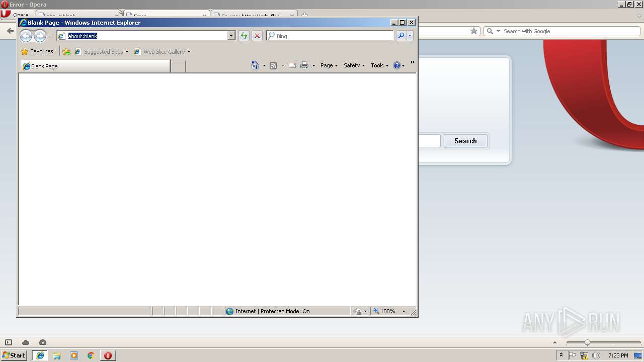Click Internet Explorer taskbar icon
The height and width of the screenshot is (362, 644).
[x=40, y=355]
